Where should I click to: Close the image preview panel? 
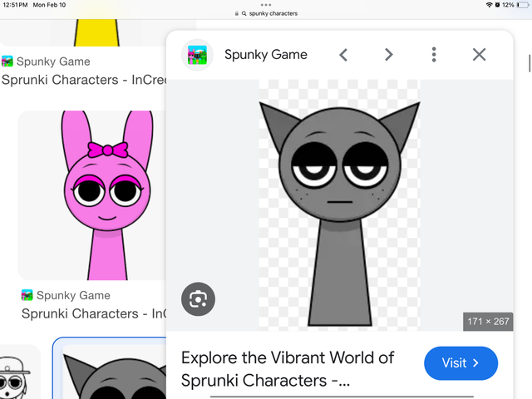coord(479,55)
